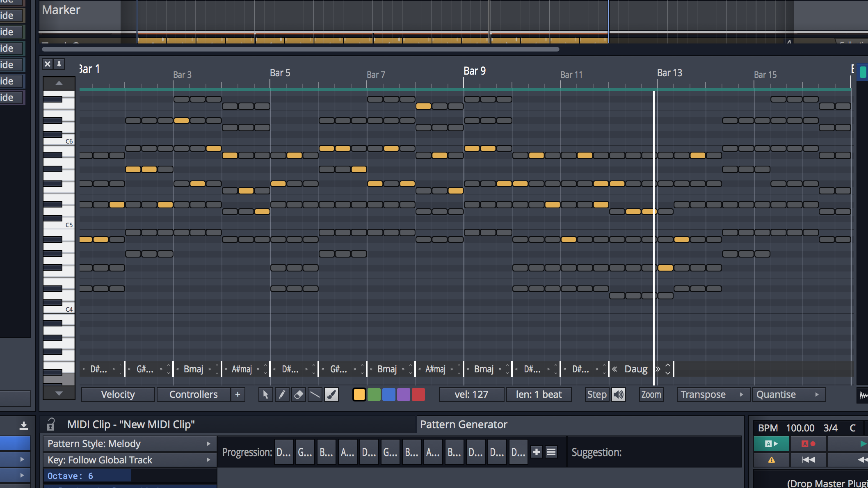Click the right double-arrow beside Daug chord
Viewport: 868px width, 488px height.
[x=658, y=369]
